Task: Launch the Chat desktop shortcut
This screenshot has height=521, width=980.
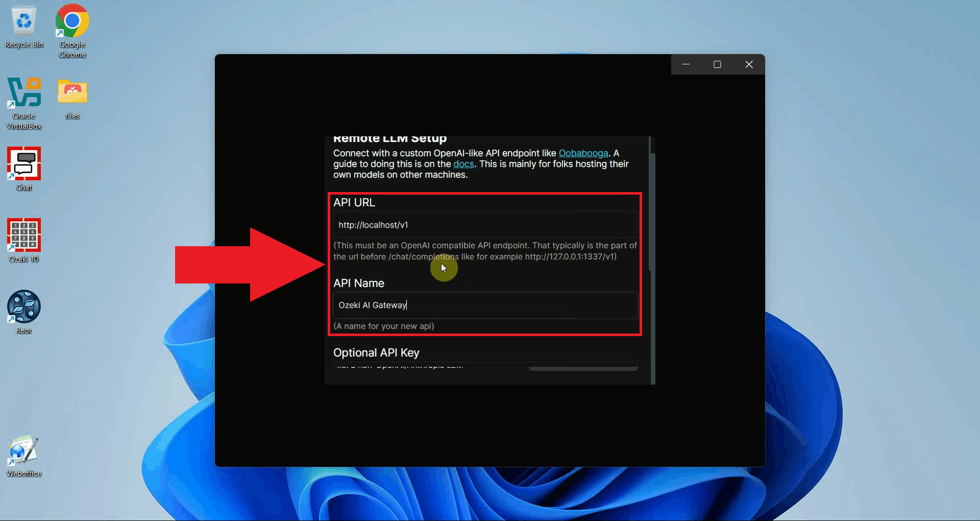Action: tap(24, 169)
